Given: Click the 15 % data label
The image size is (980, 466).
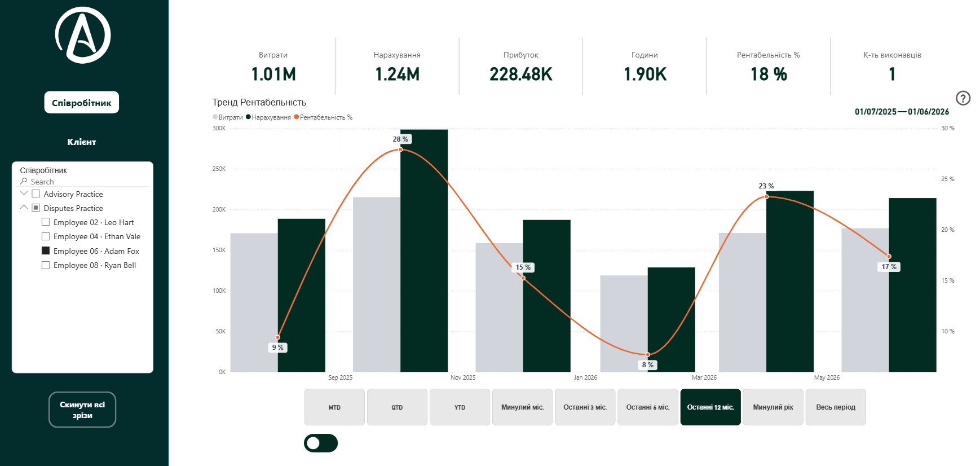Looking at the screenshot, I should click(x=523, y=267).
